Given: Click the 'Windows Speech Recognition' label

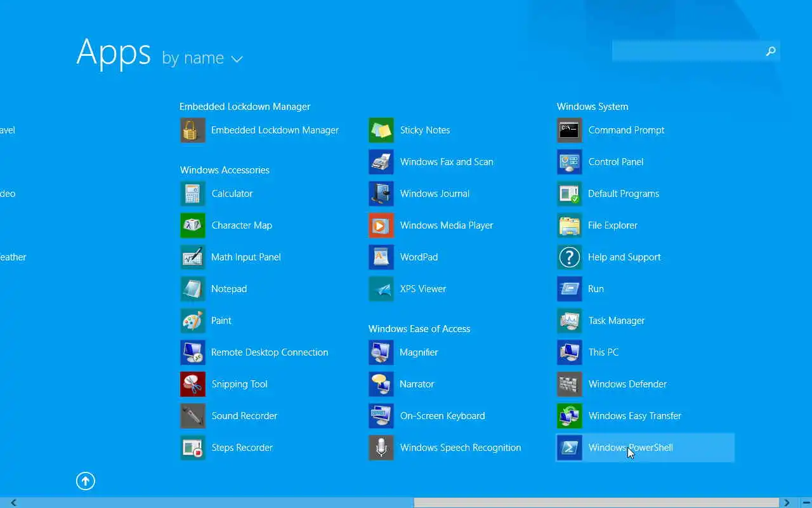Looking at the screenshot, I should pyautogui.click(x=461, y=448).
